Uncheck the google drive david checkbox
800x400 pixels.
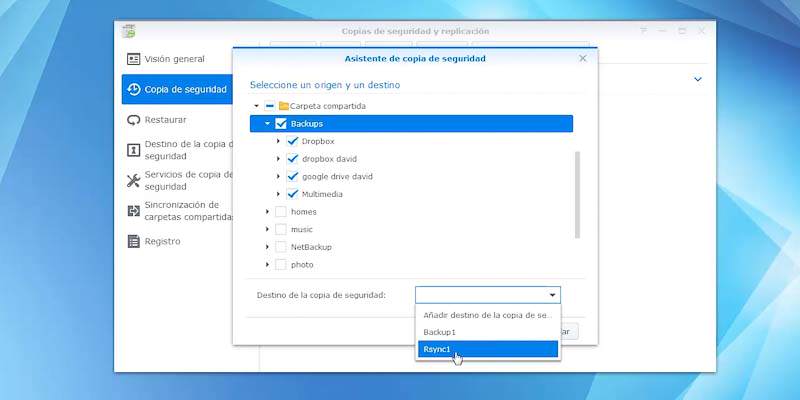[292, 177]
